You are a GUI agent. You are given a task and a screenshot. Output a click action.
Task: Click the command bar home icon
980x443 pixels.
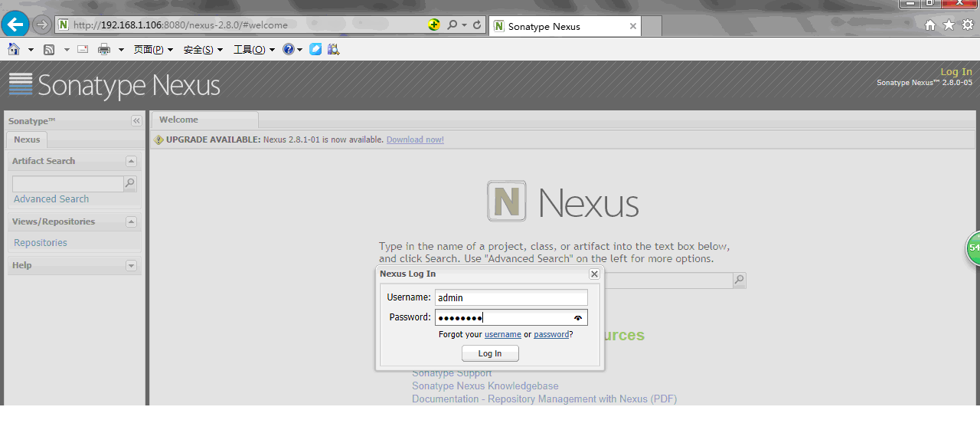click(x=13, y=49)
